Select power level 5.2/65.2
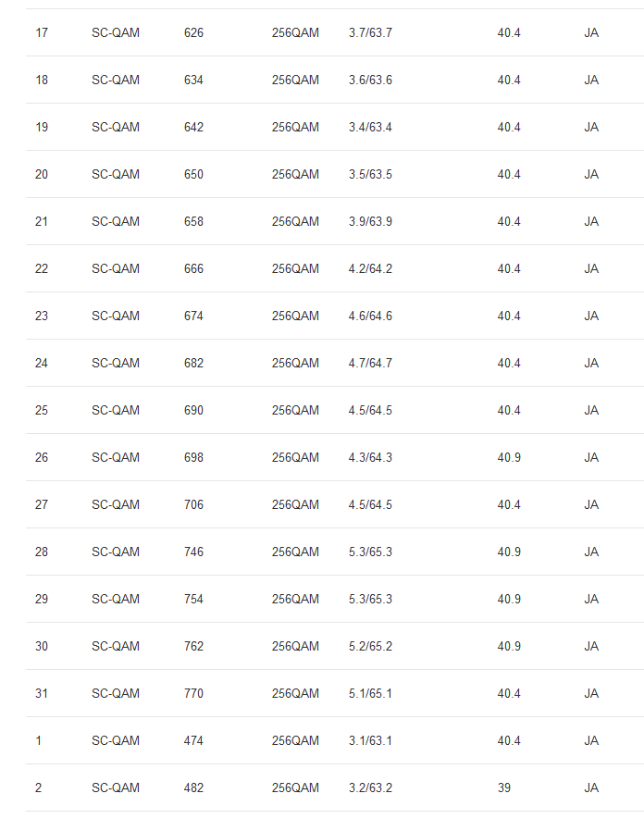The width and height of the screenshot is (644, 831). pos(370,646)
